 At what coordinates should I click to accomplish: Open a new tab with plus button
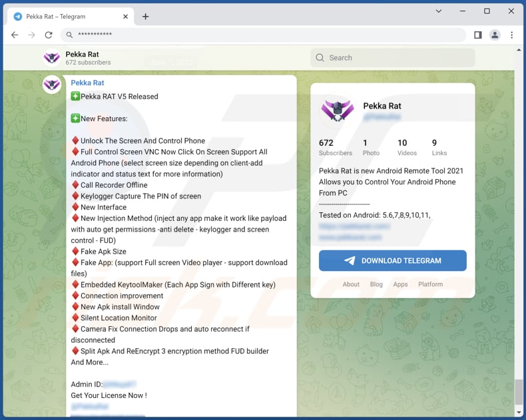tap(145, 17)
